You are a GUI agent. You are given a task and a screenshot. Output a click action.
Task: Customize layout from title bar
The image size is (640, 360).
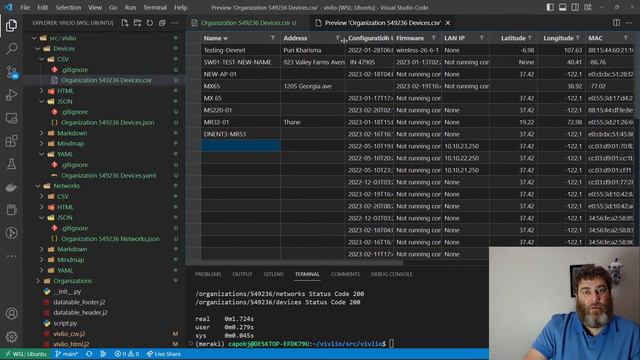tap(588, 7)
